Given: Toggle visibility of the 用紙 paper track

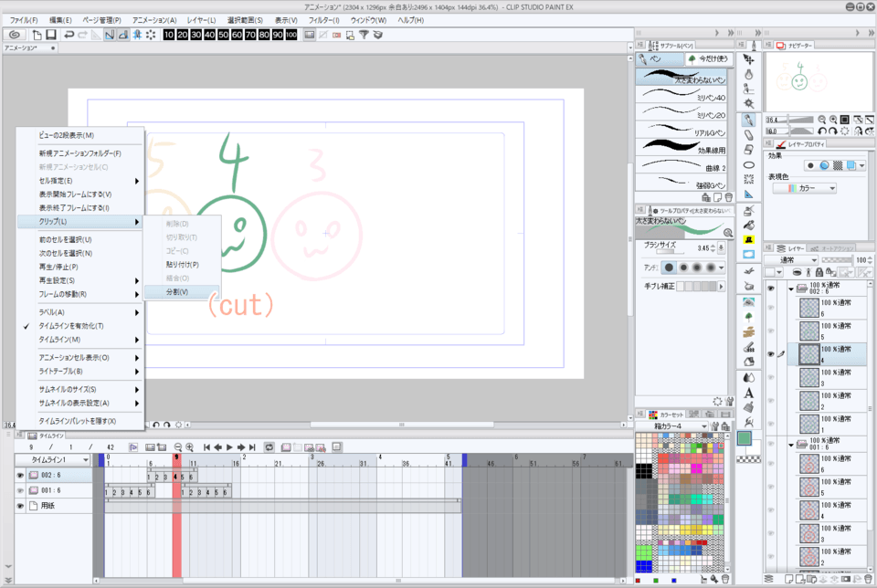Looking at the screenshot, I should (x=20, y=506).
